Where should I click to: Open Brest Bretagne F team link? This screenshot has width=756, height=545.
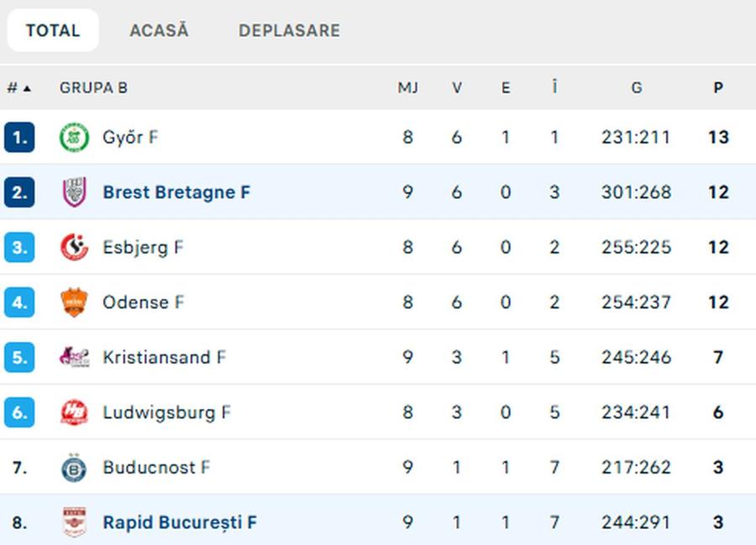tap(176, 192)
